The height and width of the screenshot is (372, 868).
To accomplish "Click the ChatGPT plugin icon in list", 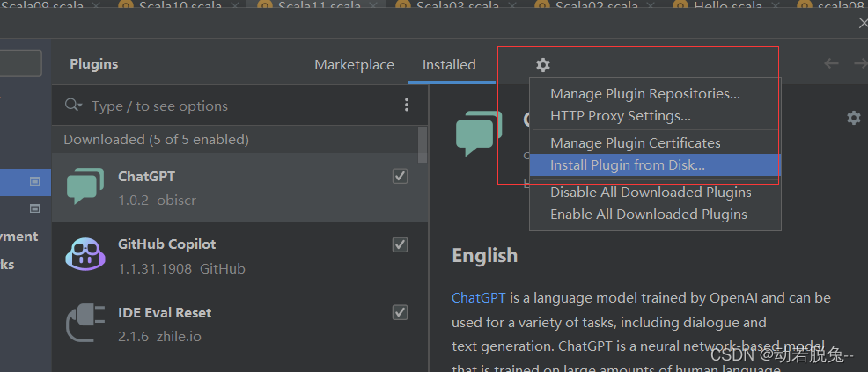I will (x=85, y=186).
